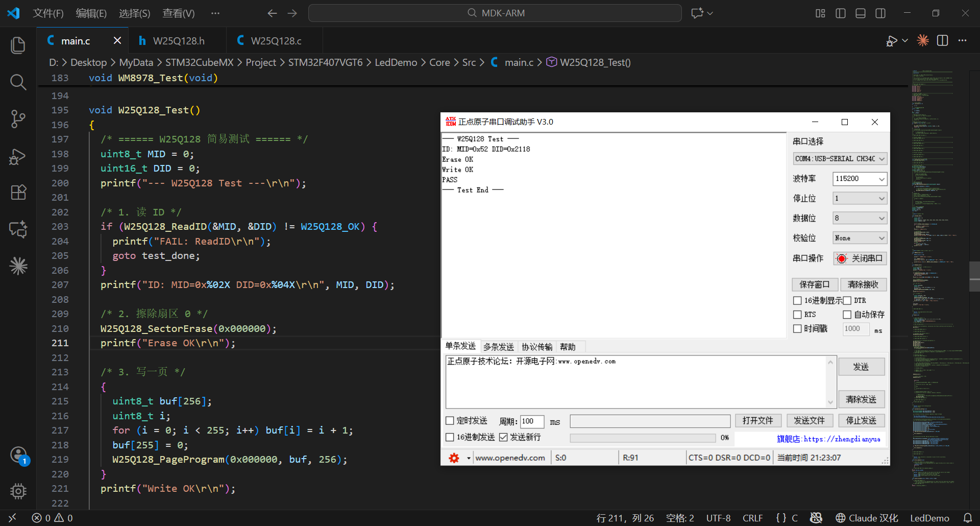980x526 pixels.
Task: Open the Accounts menu in activity bar
Action: (x=18, y=455)
